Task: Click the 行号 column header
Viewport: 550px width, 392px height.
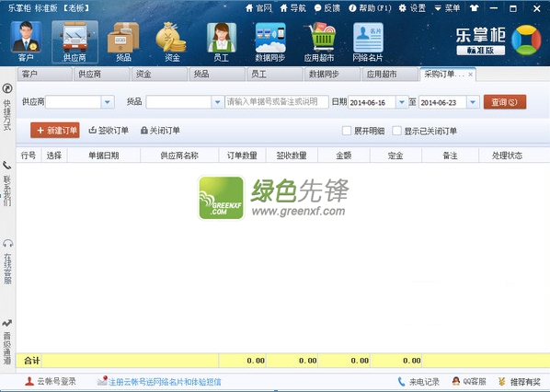Action: (x=29, y=156)
